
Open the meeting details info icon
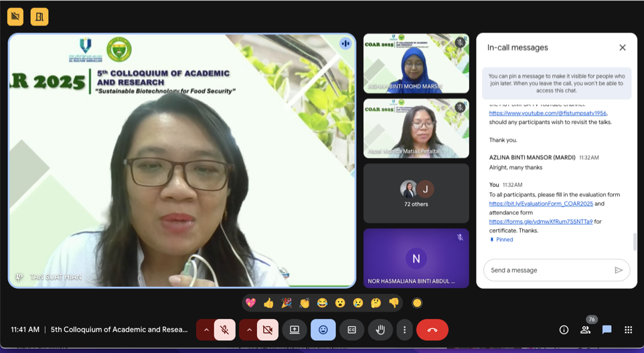564,330
